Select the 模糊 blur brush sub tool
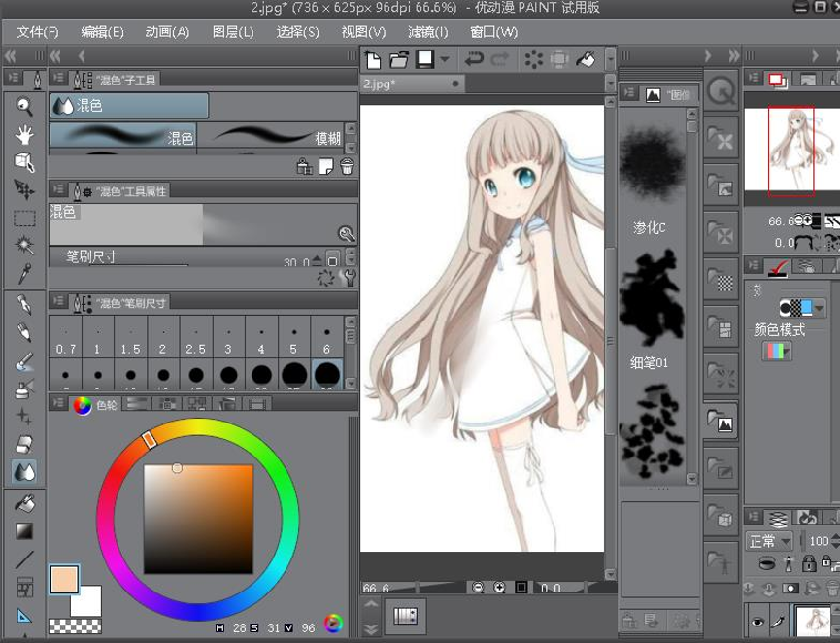Viewport: 840px width, 643px height. tap(271, 136)
